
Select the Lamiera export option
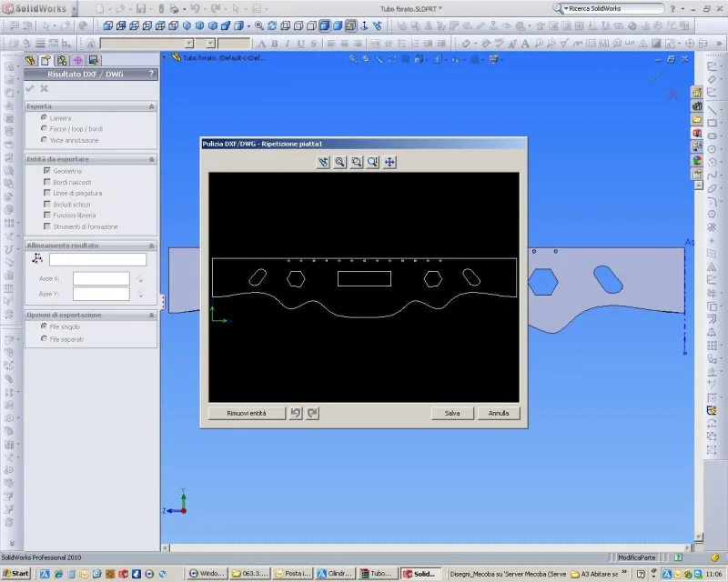click(44, 118)
